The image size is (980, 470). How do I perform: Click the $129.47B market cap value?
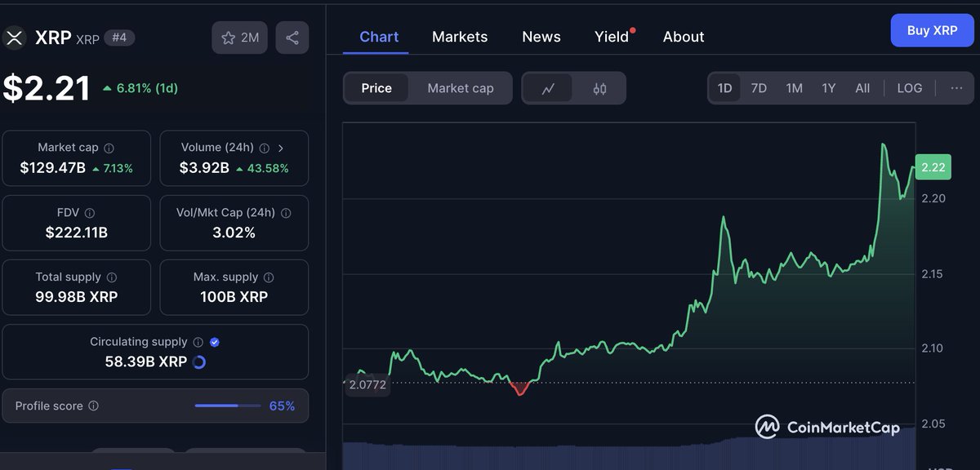[53, 168]
